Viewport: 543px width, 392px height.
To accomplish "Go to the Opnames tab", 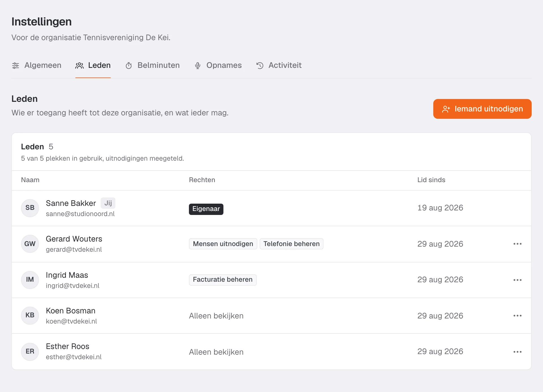I will [218, 65].
